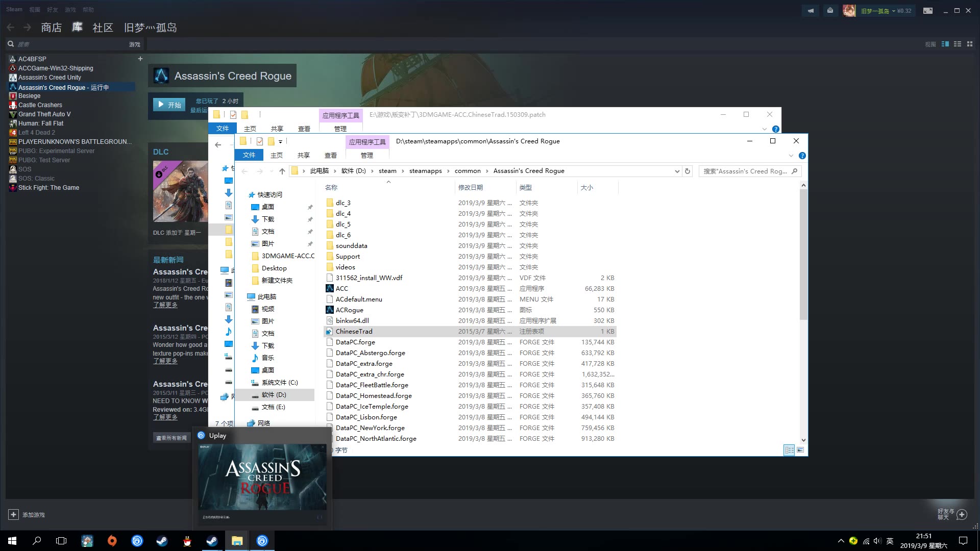The image size is (980, 551).
Task: Open system clock and date
Action: pos(923,541)
